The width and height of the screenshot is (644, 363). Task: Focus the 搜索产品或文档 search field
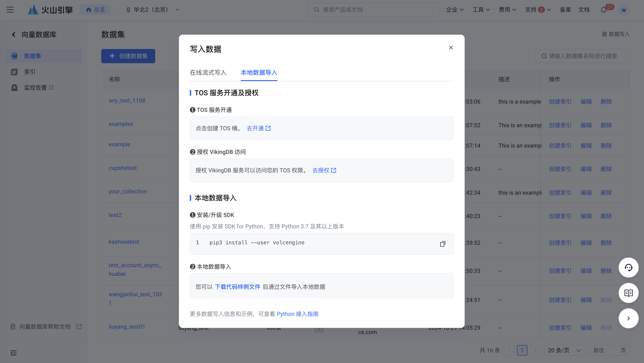(x=373, y=10)
